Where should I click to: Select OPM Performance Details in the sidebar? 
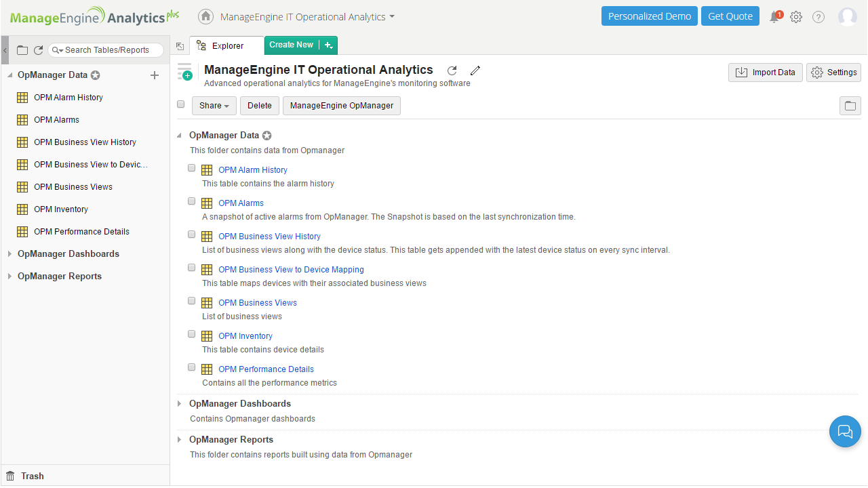tap(81, 232)
